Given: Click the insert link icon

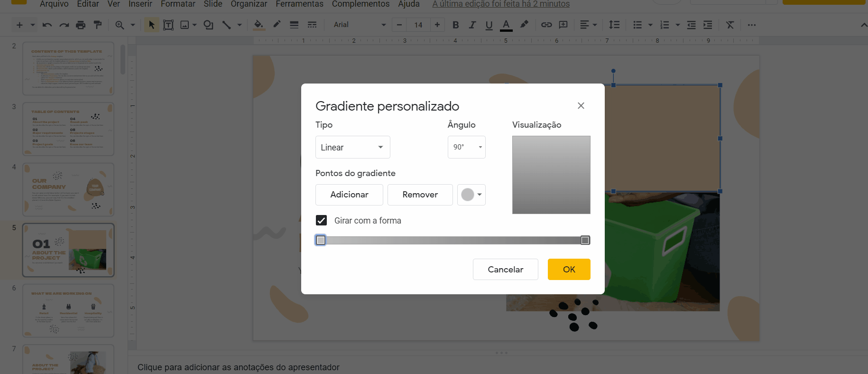Looking at the screenshot, I should pos(546,25).
